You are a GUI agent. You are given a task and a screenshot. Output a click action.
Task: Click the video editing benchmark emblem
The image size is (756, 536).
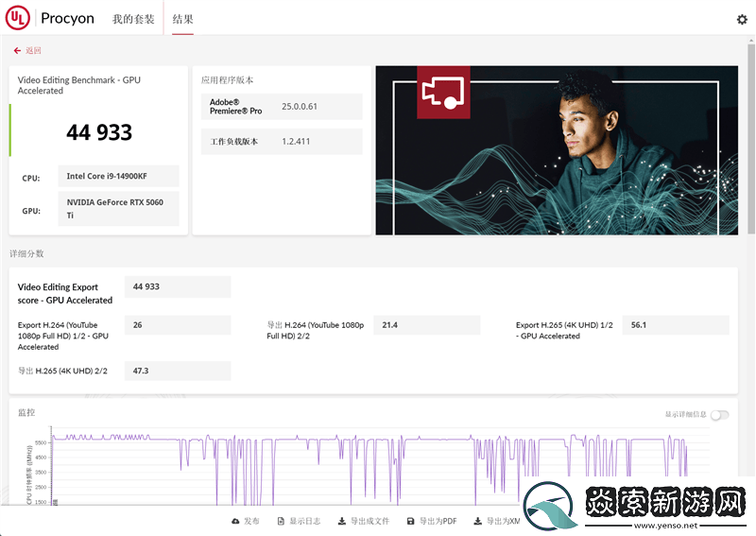click(x=443, y=93)
